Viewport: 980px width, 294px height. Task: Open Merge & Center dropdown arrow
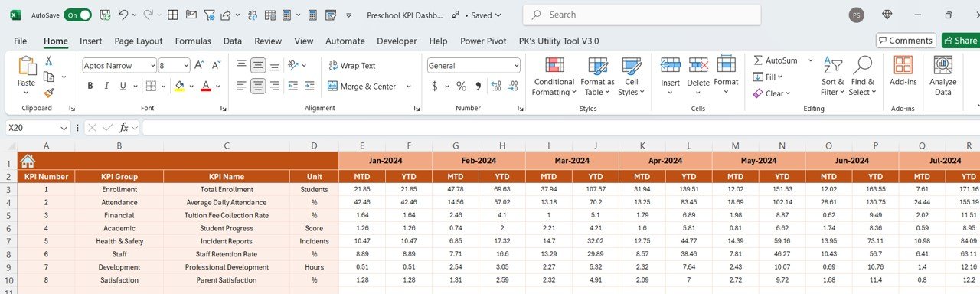(x=409, y=87)
